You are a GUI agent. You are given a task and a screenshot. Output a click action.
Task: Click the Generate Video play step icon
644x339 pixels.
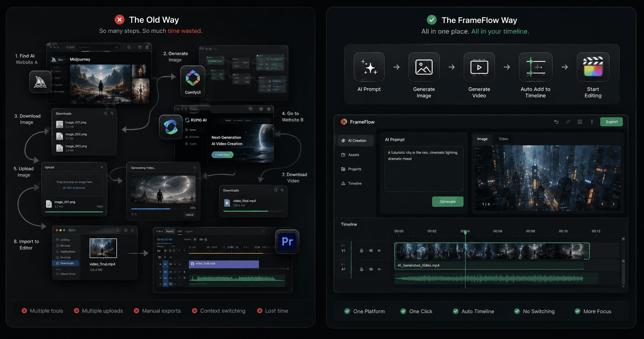click(479, 67)
